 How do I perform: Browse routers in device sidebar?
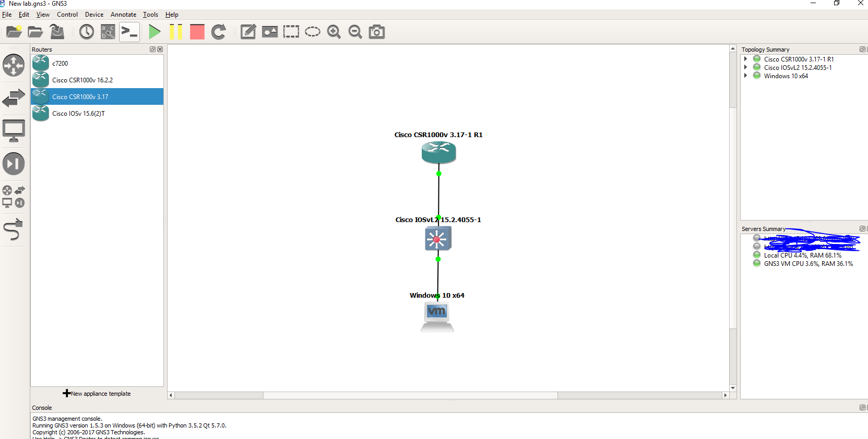pyautogui.click(x=14, y=65)
